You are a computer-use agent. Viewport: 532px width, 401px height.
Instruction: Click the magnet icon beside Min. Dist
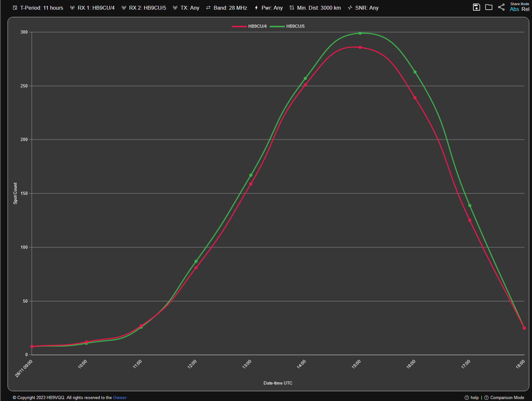292,7
